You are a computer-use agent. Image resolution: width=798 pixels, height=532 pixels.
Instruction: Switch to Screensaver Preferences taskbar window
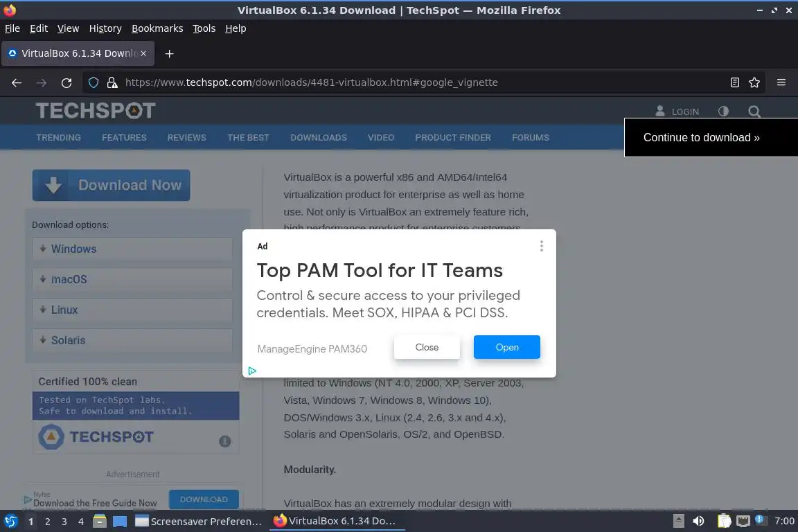(x=199, y=522)
